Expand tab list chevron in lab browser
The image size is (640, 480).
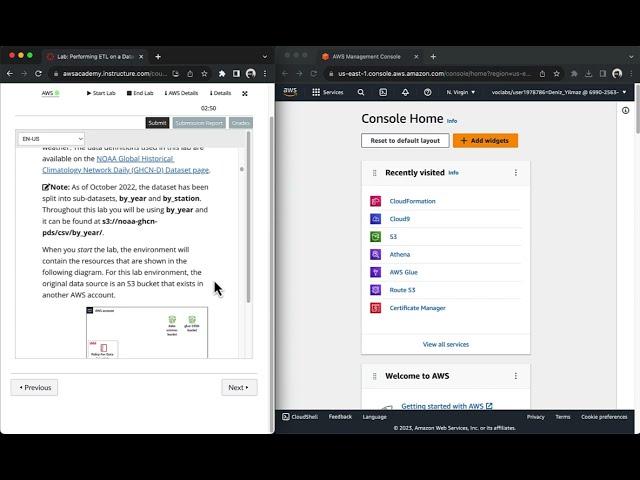(264, 57)
